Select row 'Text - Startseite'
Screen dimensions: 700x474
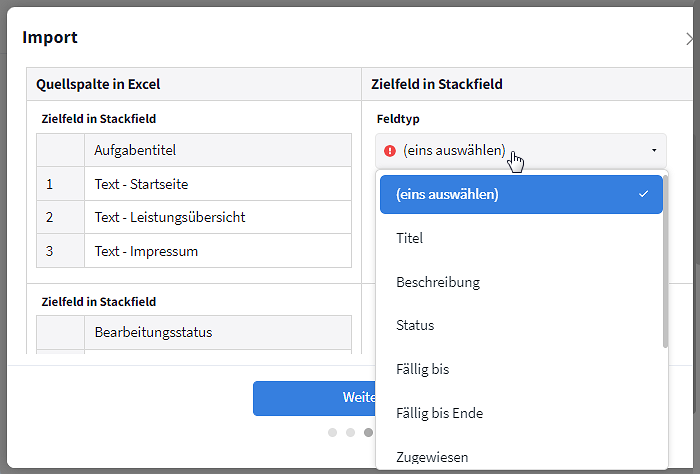[217, 184]
